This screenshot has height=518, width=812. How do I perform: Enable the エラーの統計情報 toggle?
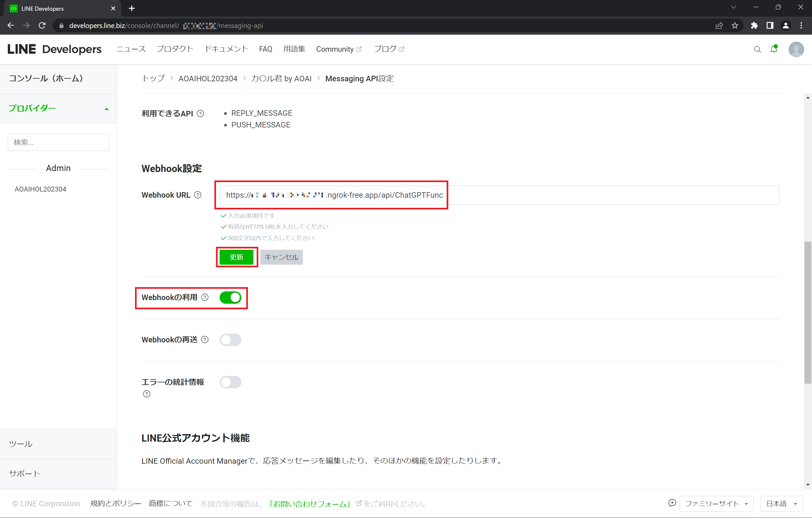(230, 382)
